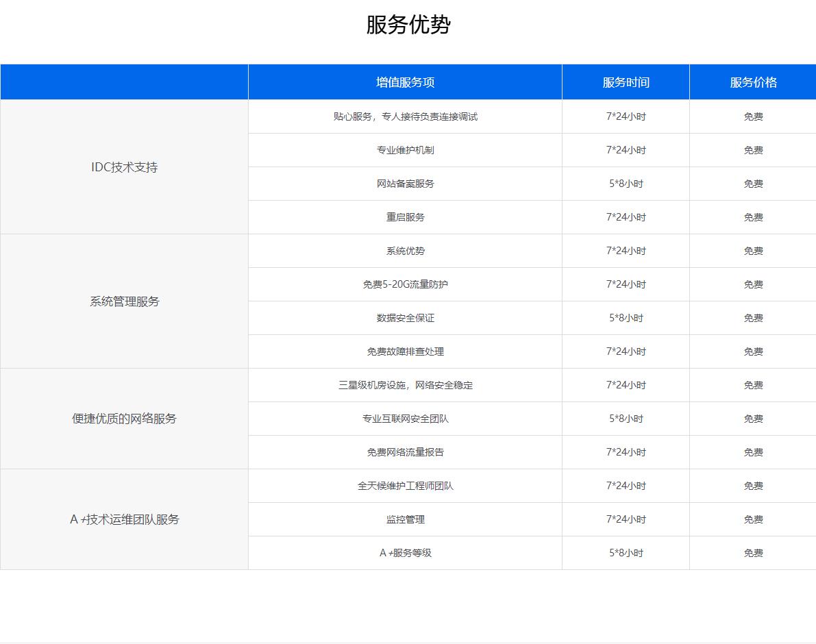
Task: Click 7*24小时 in 全天候维护工程师团队 row
Action: click(x=626, y=485)
